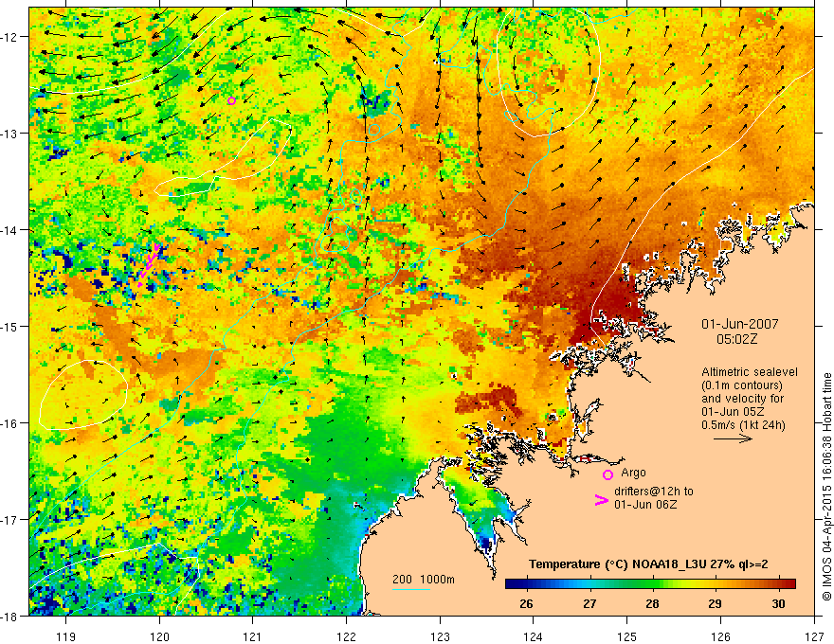Click the "200 1000m" depth label
The image size is (834, 644).
[424, 580]
